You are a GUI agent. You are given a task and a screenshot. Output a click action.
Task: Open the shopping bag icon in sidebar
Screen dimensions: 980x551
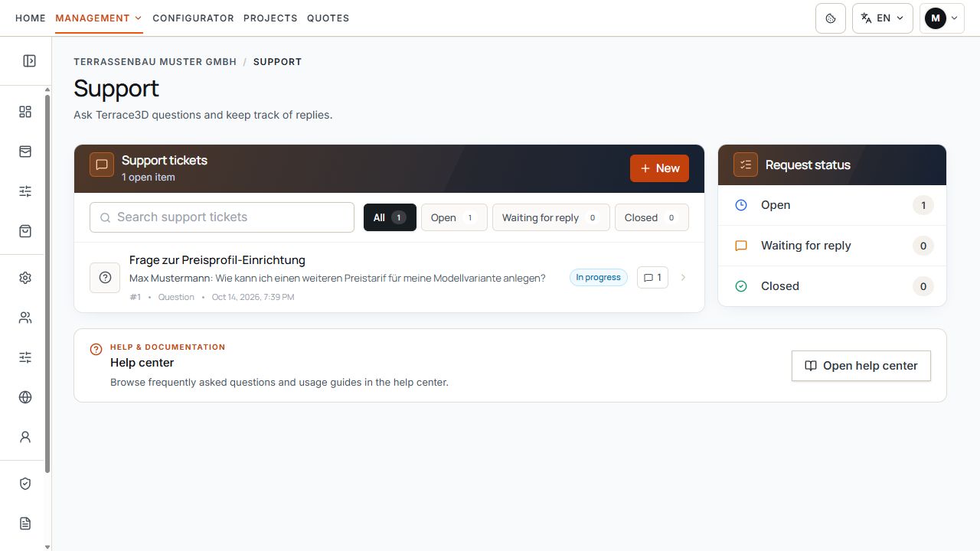[x=25, y=231]
